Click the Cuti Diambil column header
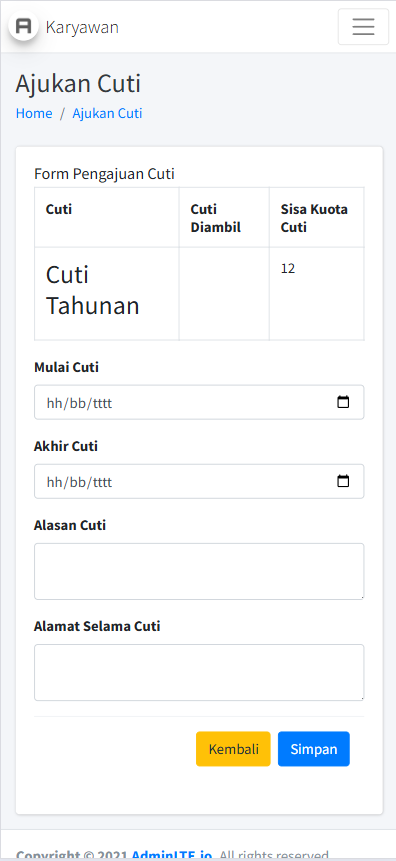 [x=224, y=218]
